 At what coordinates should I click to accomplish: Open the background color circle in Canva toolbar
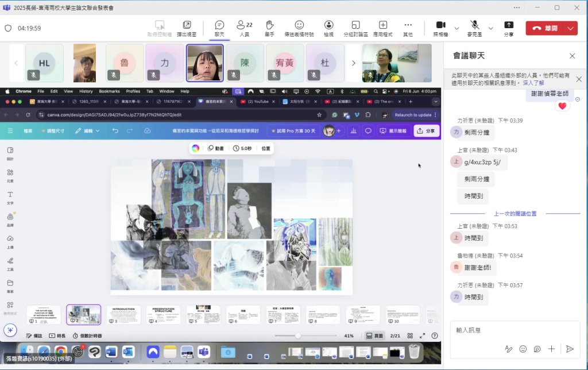point(195,148)
